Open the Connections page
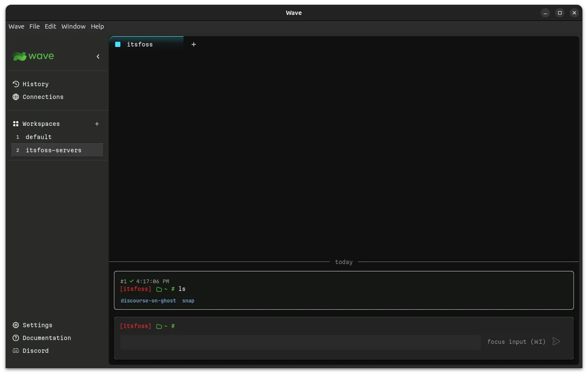Screen dimensions: 588x375 (43, 97)
